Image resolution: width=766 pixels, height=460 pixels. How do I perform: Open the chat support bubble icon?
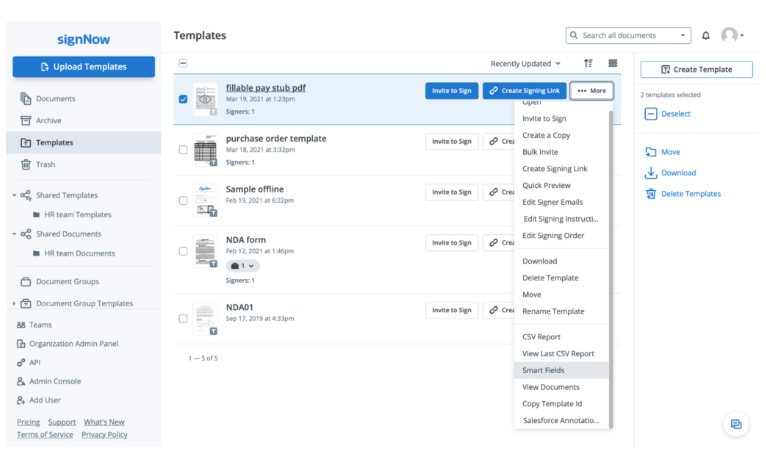coord(736,424)
